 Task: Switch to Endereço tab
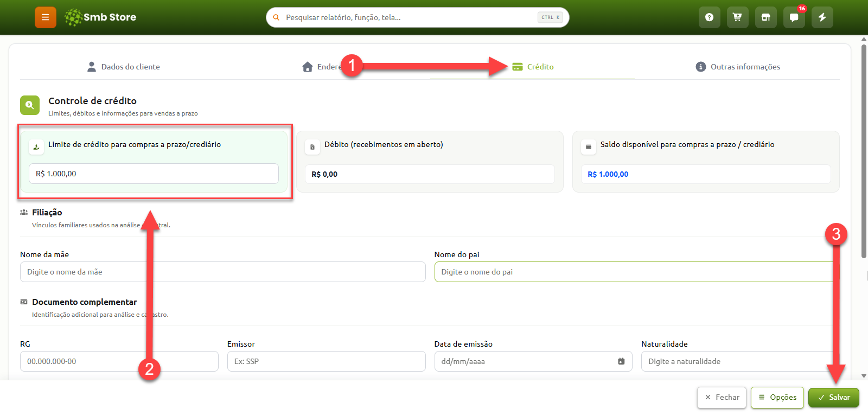click(328, 67)
